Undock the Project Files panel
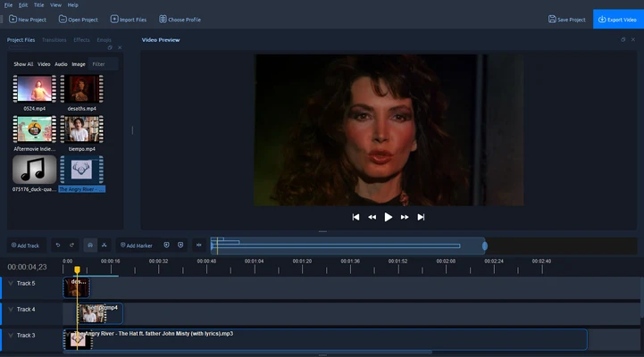 coord(110,47)
